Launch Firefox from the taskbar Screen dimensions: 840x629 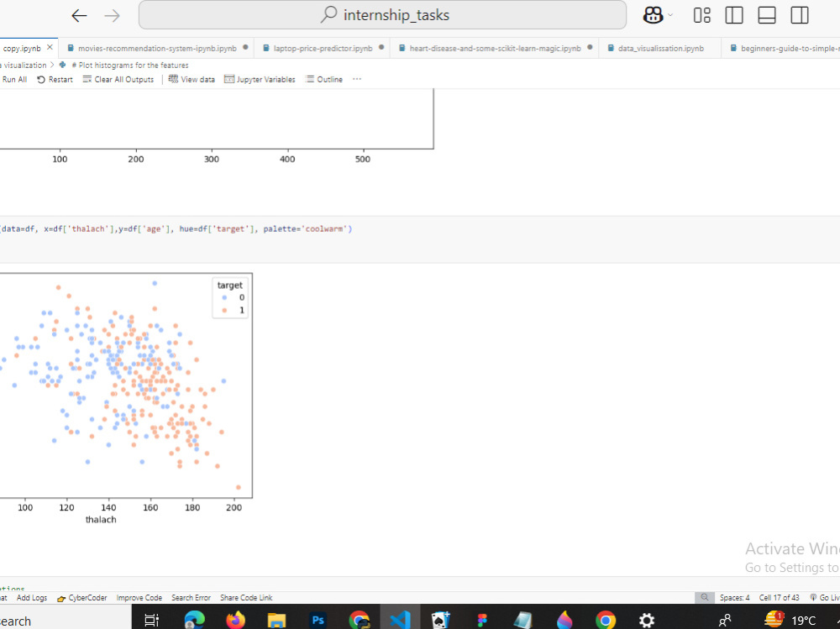pyautogui.click(x=235, y=620)
